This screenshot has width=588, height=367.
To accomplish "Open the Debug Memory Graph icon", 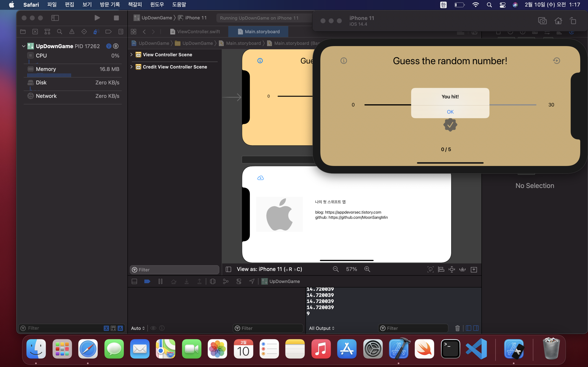I will pos(226,281).
